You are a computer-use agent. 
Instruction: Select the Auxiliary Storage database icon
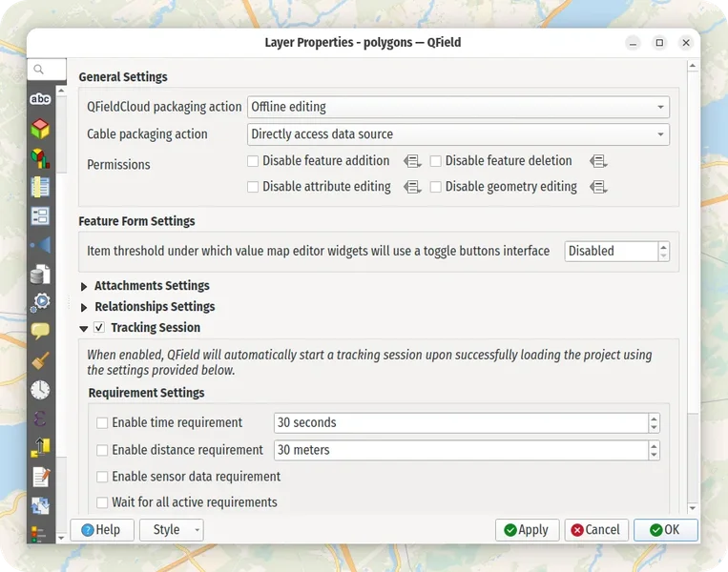point(40,275)
